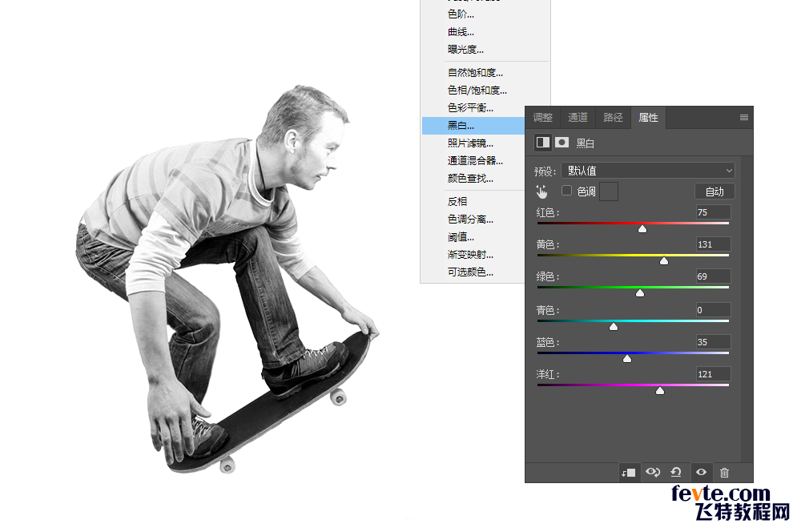801x532 pixels.
Task: Enable the 色调 tint checkbox
Action: [x=566, y=191]
